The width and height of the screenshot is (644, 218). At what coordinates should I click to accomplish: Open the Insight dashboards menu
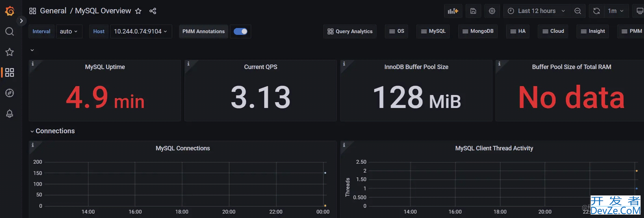[593, 31]
